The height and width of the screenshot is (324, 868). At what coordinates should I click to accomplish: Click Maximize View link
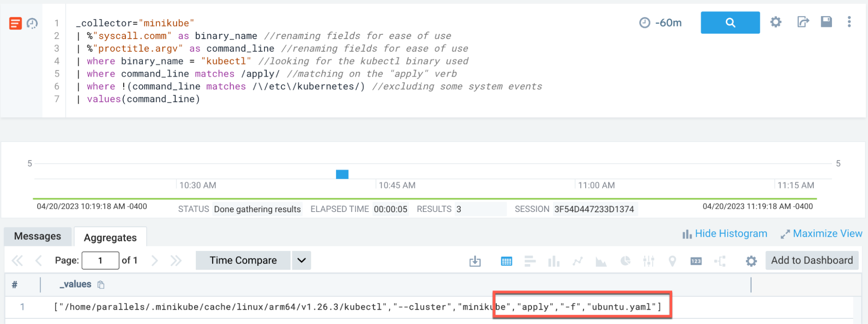pos(822,234)
